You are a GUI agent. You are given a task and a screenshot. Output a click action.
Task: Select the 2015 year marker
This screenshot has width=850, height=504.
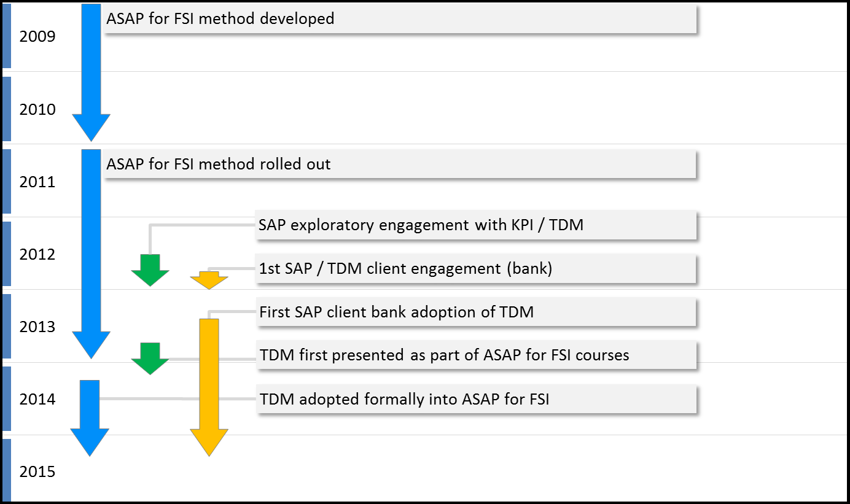[x=37, y=472]
